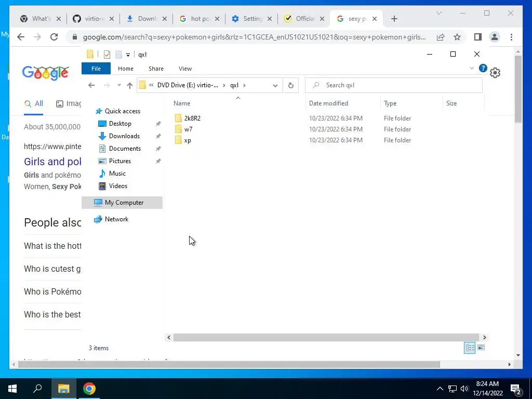Open Chrome profile menu

(495, 37)
